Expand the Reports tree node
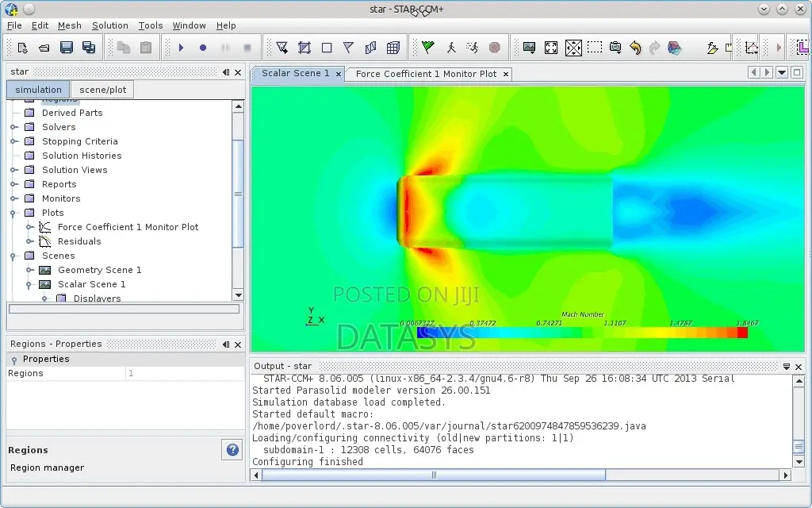812x508 pixels. (x=14, y=184)
